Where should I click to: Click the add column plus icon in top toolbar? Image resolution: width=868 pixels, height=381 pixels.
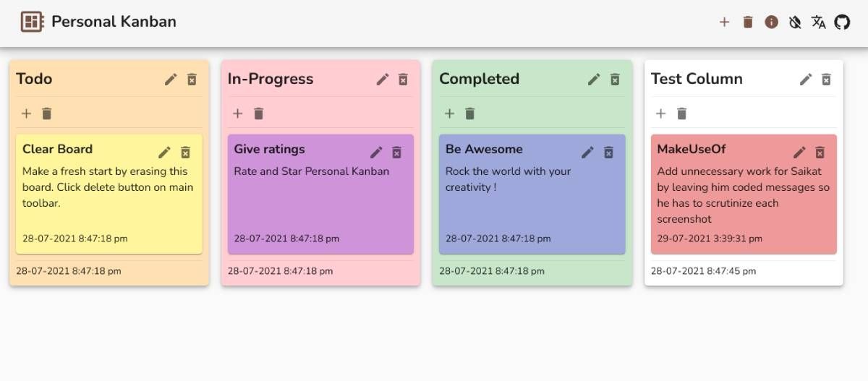(x=724, y=22)
